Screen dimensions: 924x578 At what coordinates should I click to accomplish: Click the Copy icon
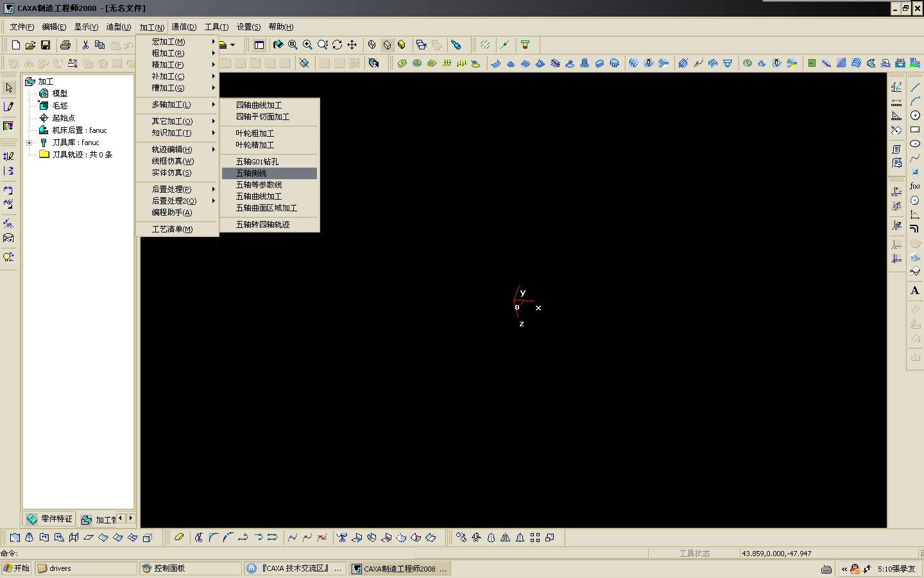tap(100, 45)
